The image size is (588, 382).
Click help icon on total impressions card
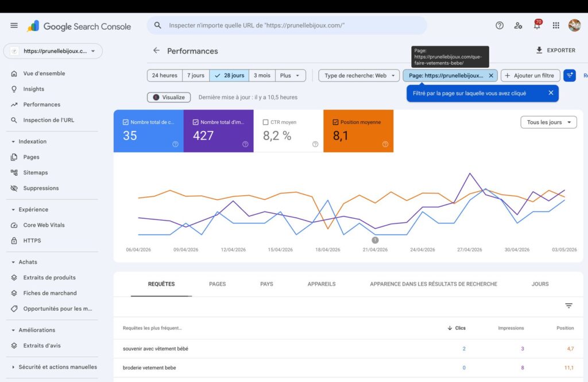[x=245, y=144]
